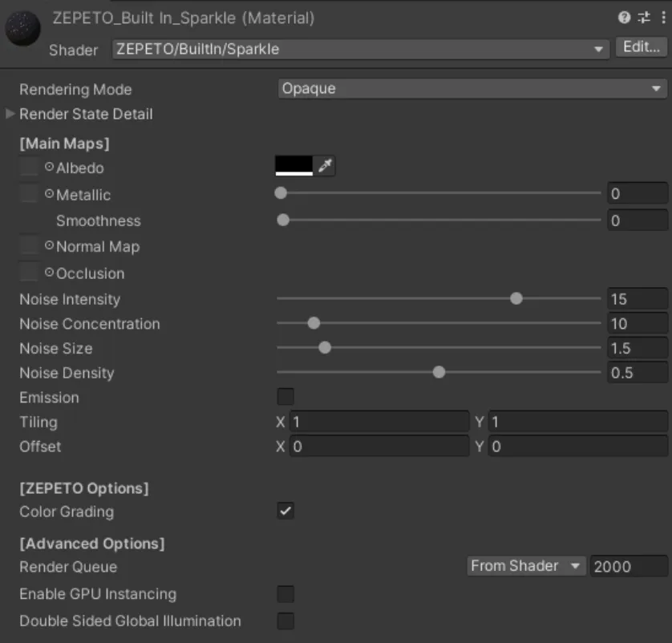Click the [ZEPETO Options] section header
Screen dimensions: 672x643
click(x=84, y=488)
